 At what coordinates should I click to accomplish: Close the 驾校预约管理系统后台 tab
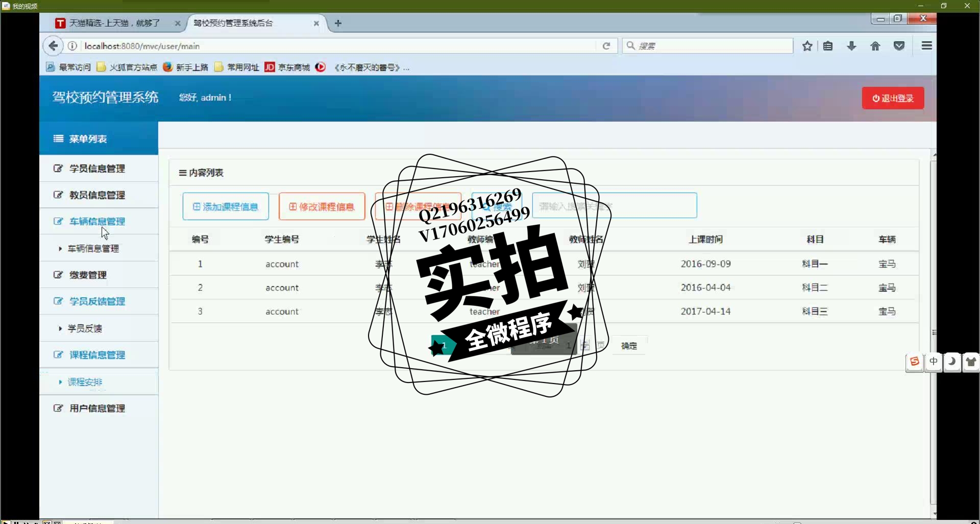pyautogui.click(x=316, y=23)
